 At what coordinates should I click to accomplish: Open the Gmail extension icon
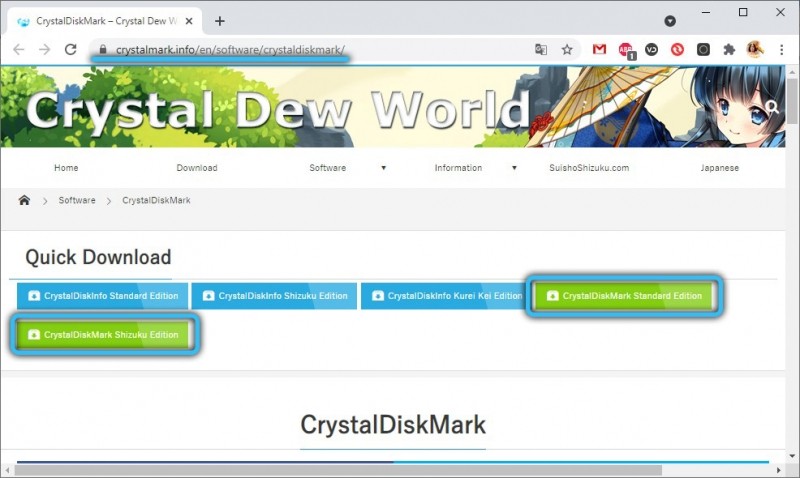599,49
